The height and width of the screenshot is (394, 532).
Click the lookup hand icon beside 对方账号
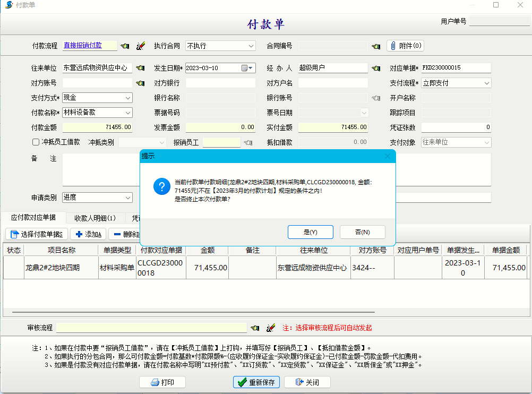coord(140,83)
